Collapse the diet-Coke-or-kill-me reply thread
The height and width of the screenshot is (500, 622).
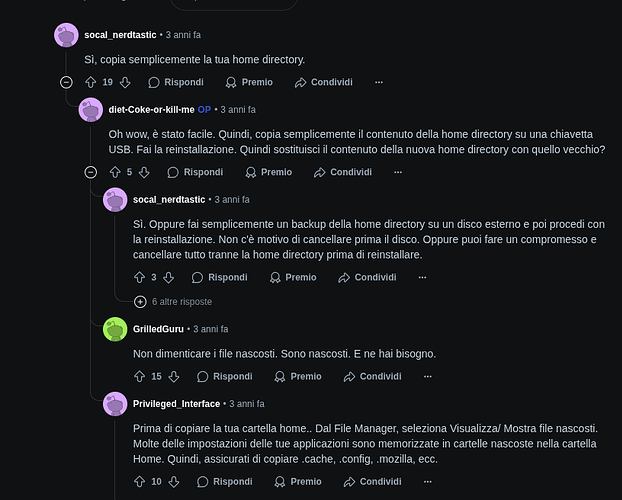pyautogui.click(x=91, y=172)
